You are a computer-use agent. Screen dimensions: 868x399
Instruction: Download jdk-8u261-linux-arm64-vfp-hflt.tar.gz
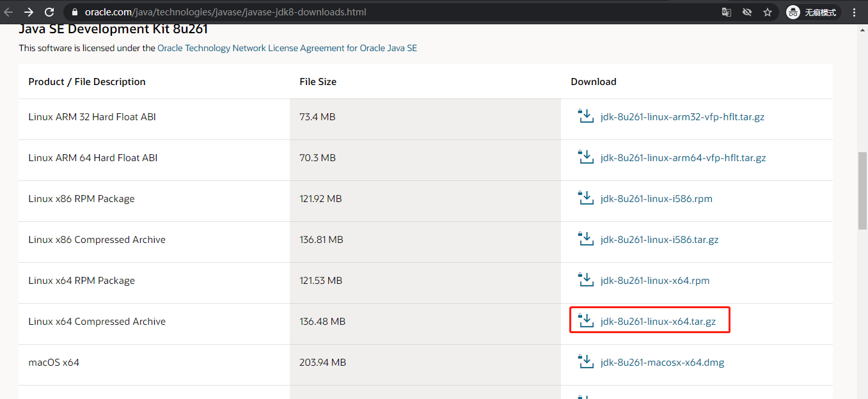pos(683,158)
